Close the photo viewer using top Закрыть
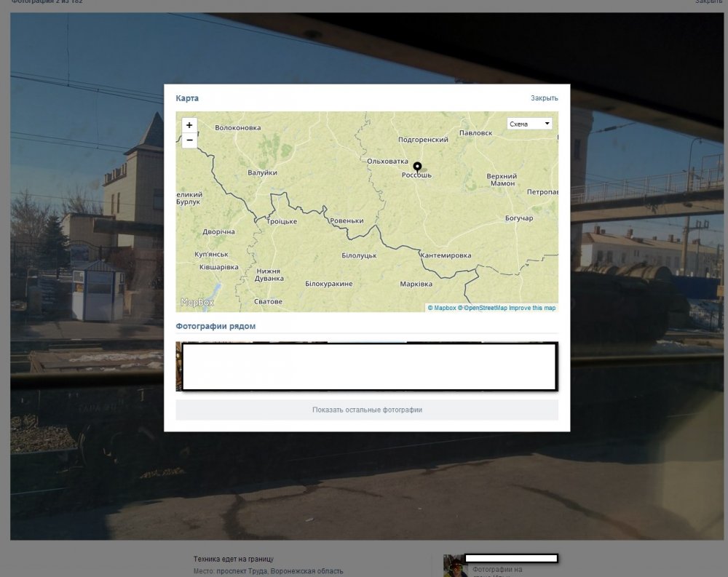 click(x=708, y=1)
